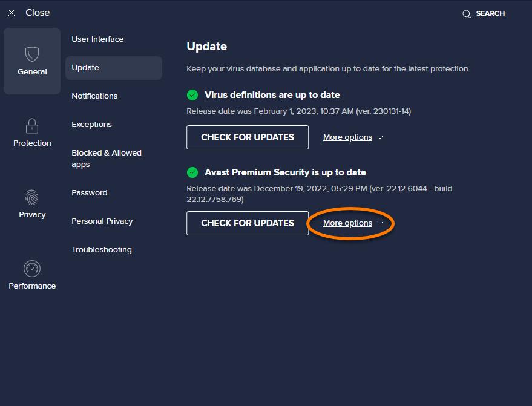Click the X close icon
Image resolution: width=532 pixels, height=406 pixels.
pyautogui.click(x=11, y=13)
